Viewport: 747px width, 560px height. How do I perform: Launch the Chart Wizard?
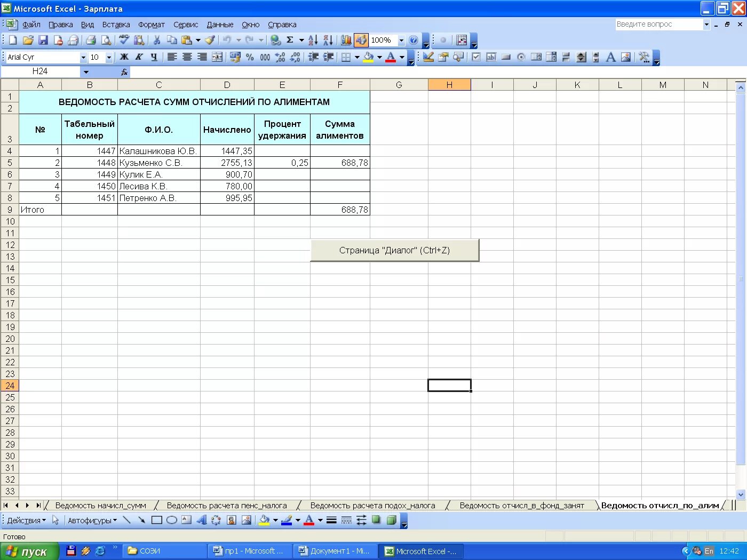pos(346,40)
